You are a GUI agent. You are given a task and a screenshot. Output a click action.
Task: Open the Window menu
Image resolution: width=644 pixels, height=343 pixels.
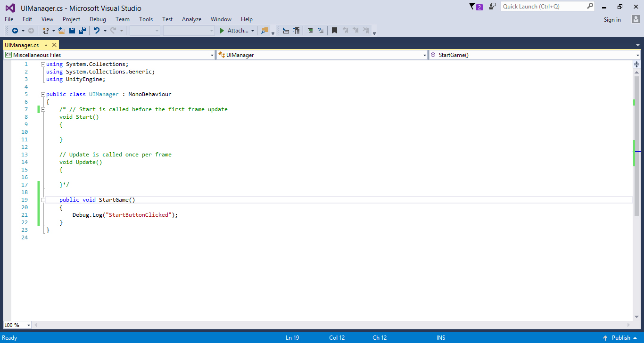point(221,19)
